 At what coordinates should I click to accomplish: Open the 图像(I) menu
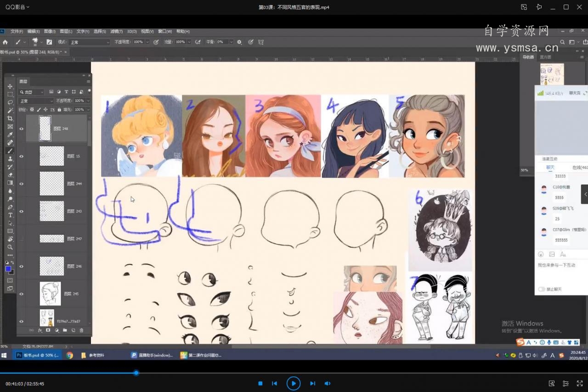(x=50, y=31)
